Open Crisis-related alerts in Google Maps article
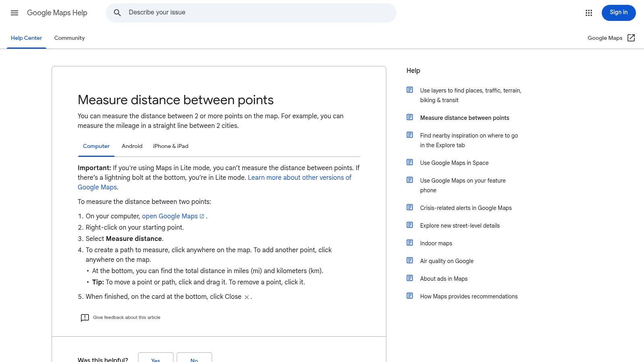644x362 pixels. click(x=466, y=208)
